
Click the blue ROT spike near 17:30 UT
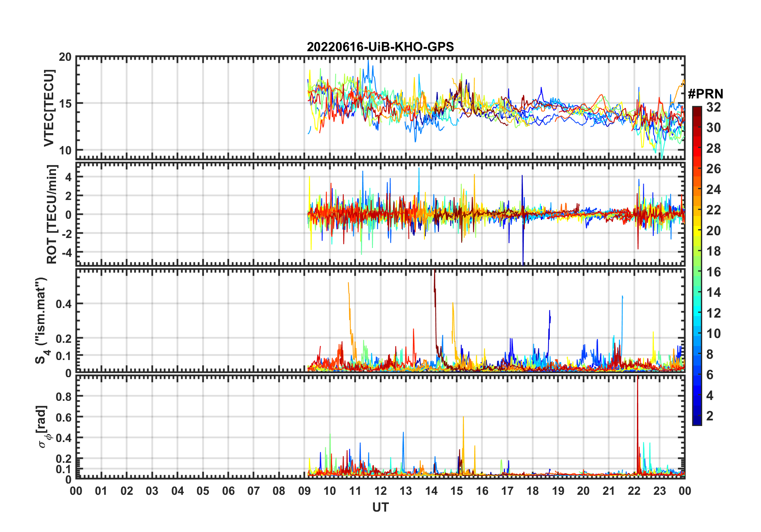pyautogui.click(x=523, y=220)
